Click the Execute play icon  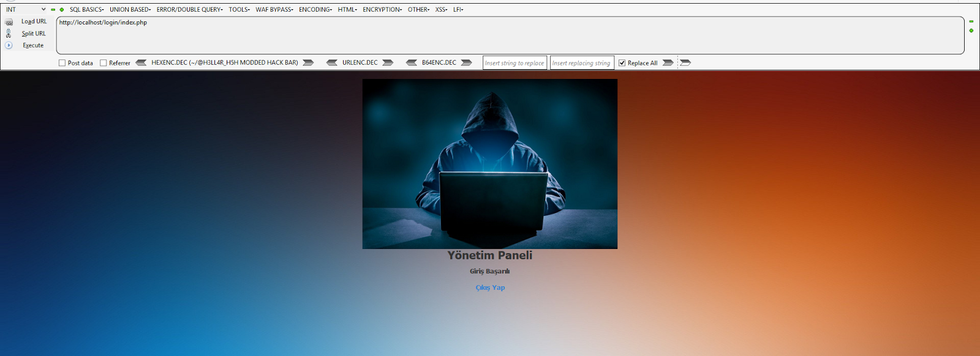point(9,45)
